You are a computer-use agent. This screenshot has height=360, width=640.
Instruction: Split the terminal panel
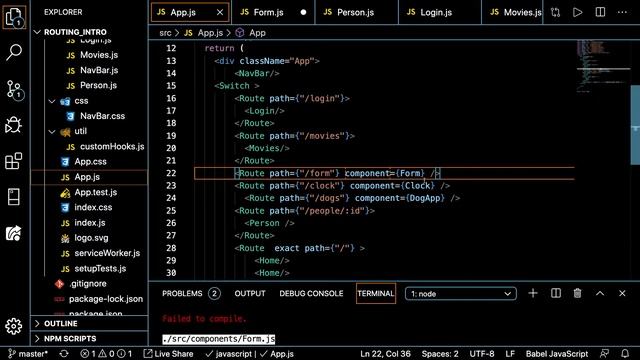pyautogui.click(x=556, y=293)
